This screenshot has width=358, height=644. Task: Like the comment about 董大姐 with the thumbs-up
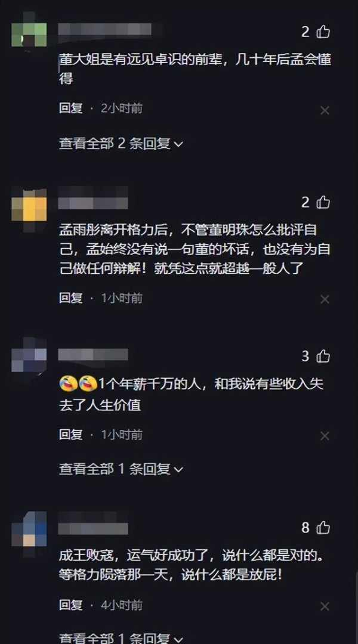(323, 32)
